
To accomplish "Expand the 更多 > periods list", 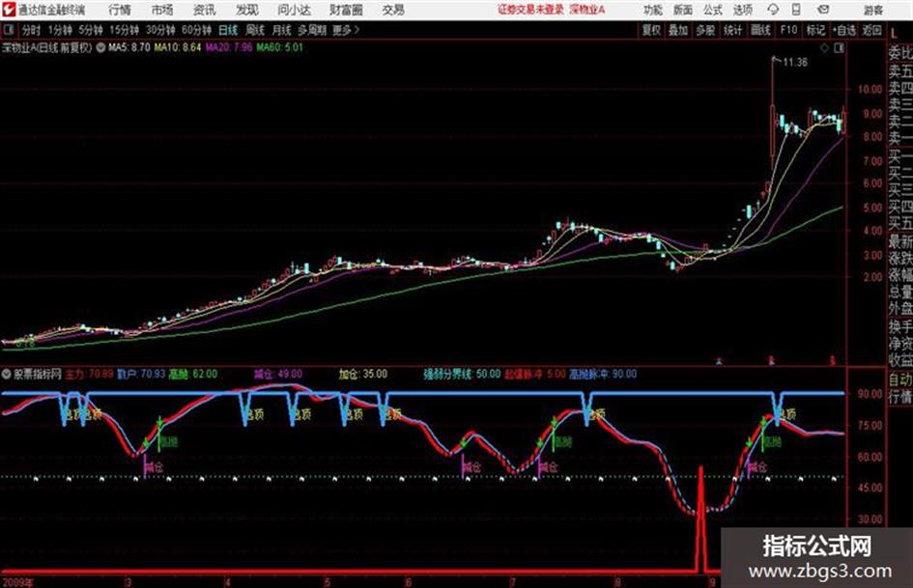I will pos(346,30).
